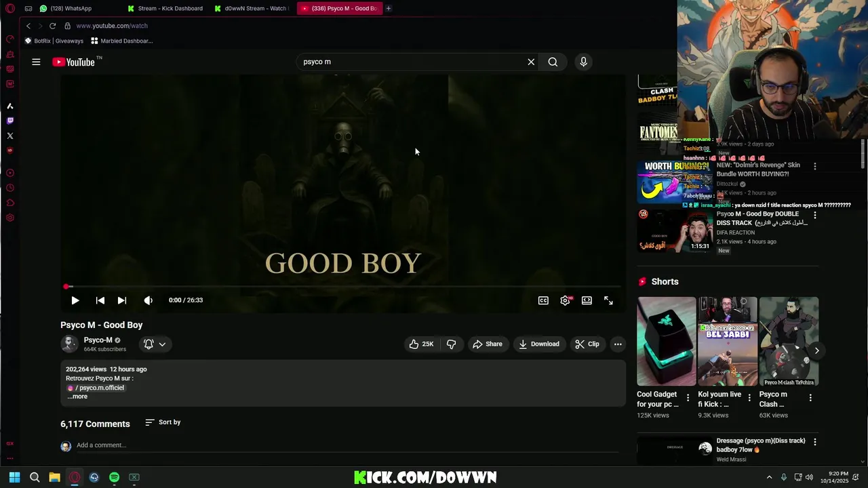Open the Psyco-M channel name link

98,340
